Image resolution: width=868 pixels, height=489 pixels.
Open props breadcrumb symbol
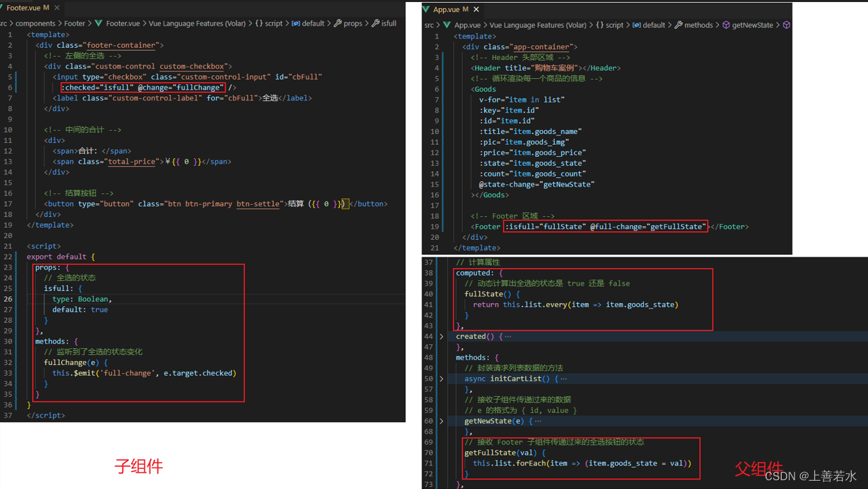pyautogui.click(x=353, y=23)
